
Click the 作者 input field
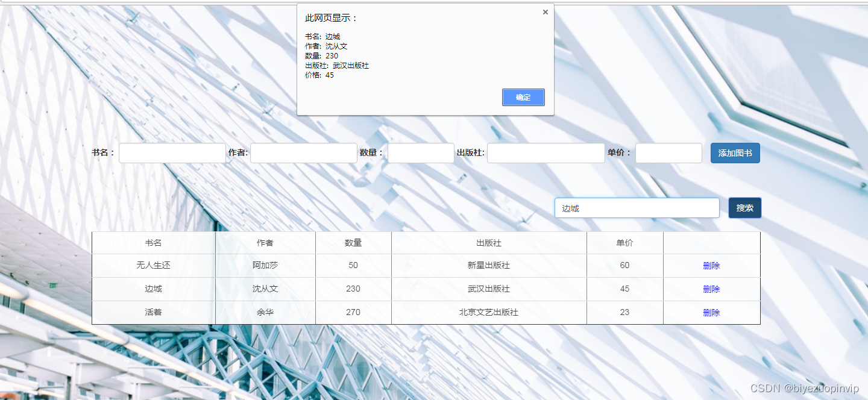(x=303, y=152)
